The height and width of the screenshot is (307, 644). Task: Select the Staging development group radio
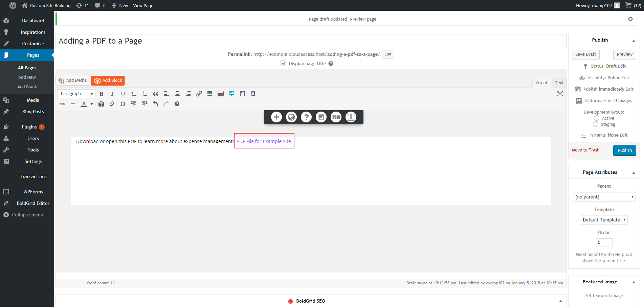click(596, 124)
